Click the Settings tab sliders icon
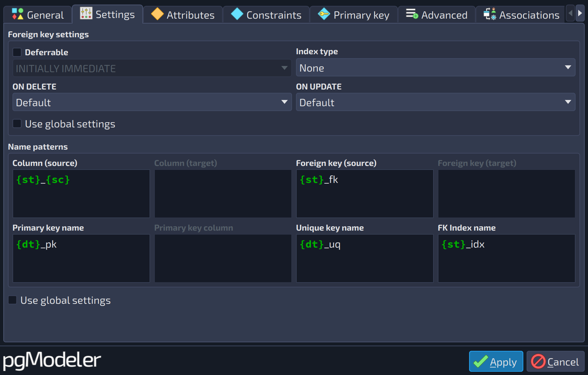The height and width of the screenshot is (375, 588). pos(86,13)
